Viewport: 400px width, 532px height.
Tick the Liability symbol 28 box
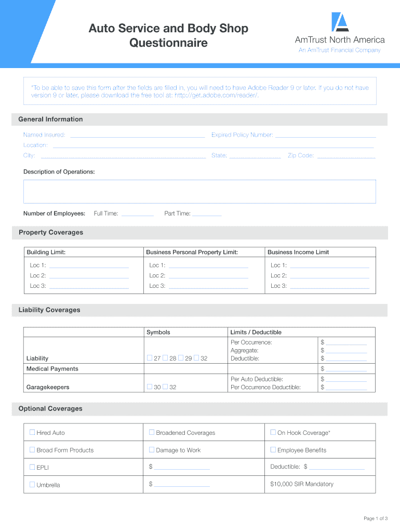pyautogui.click(x=165, y=358)
